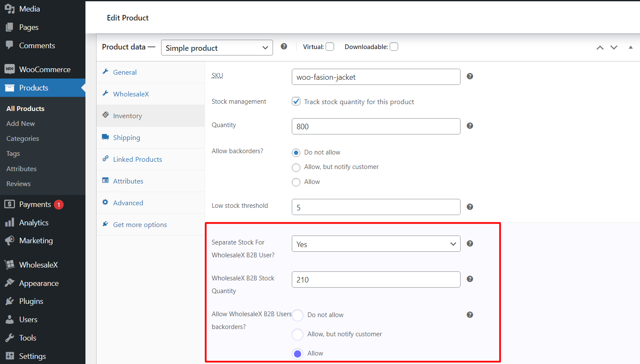Click the Shipping truck tab icon
This screenshot has height=364, width=640.
[x=105, y=137]
